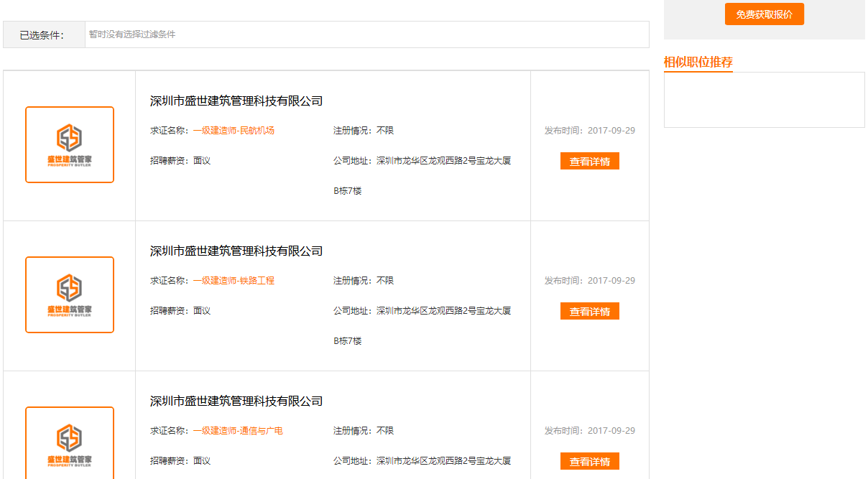Viewport: 868px width, 479px height.
Task: Select the second 深圳市盛世建筑管理科技有限公司 company name
Action: (x=238, y=251)
